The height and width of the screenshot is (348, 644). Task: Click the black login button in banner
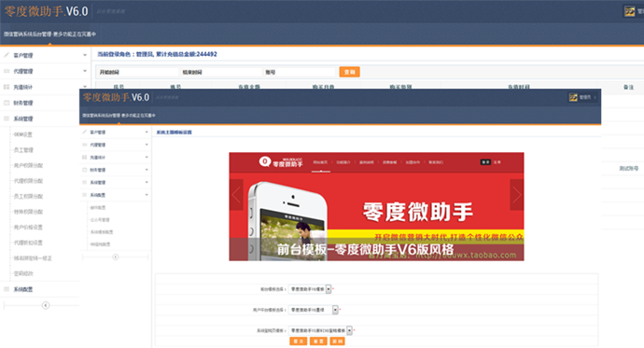tap(485, 162)
